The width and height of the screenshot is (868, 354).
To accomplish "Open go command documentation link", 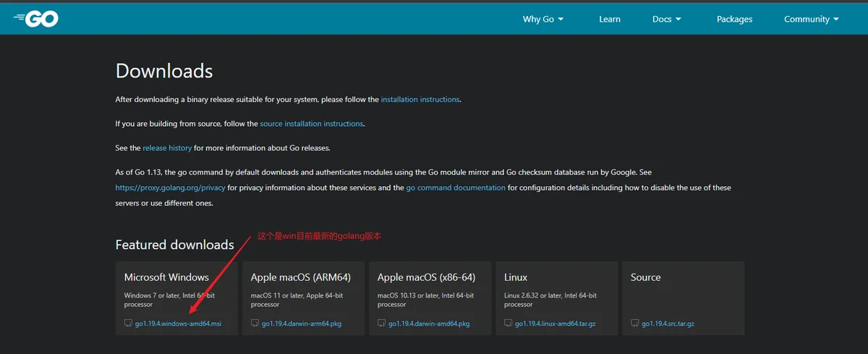I will tap(456, 187).
